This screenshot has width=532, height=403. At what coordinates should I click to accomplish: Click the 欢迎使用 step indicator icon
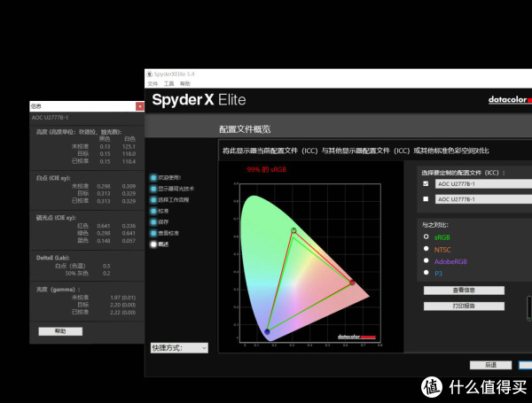(x=153, y=178)
